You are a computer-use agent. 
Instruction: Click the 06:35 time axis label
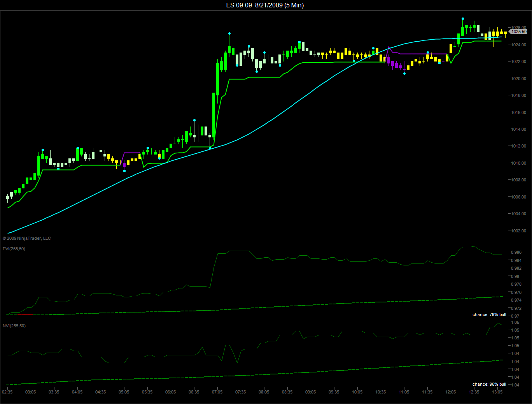point(194,392)
